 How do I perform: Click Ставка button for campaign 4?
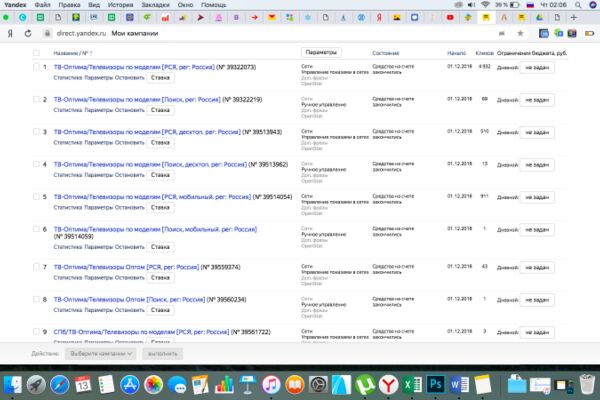[160, 175]
